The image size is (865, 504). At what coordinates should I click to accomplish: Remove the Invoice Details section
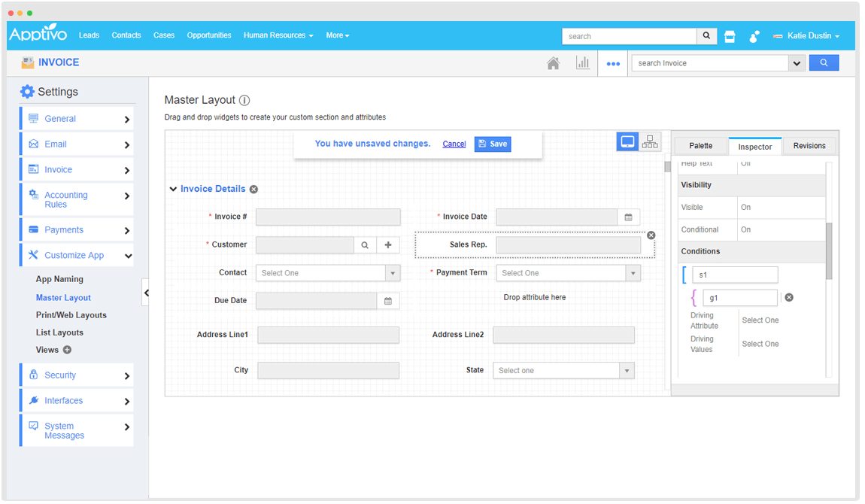click(x=253, y=190)
